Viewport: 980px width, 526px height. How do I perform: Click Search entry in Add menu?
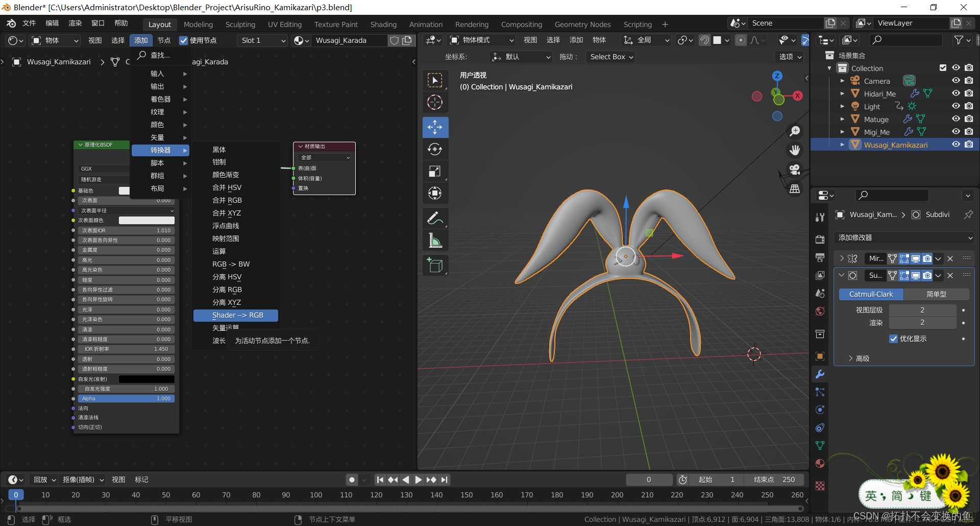[161, 55]
